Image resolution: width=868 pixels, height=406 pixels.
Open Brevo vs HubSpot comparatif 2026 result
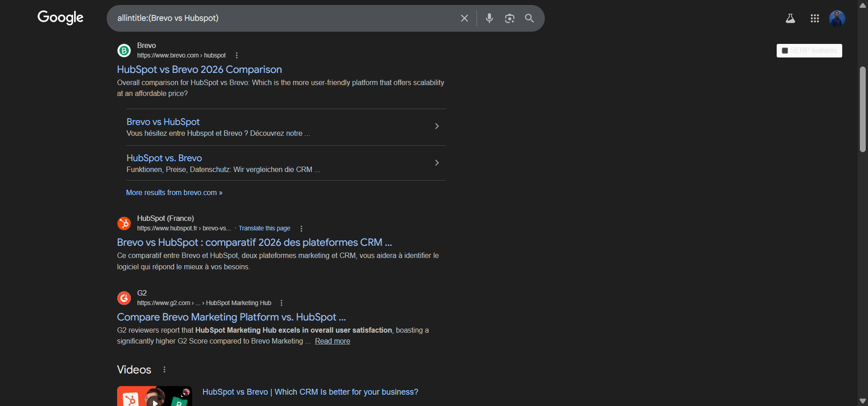coord(255,242)
